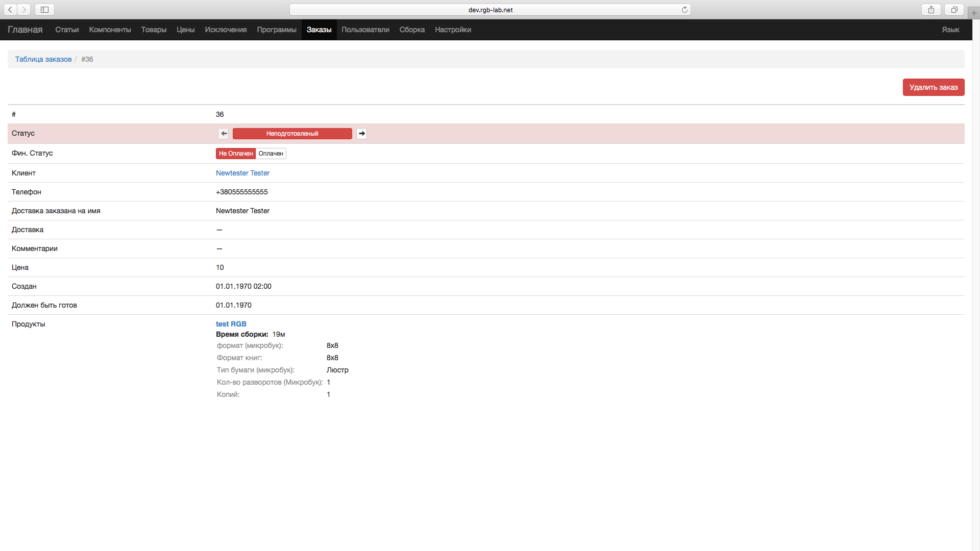Open Таблица заказов breadcrumb link
The image size is (980, 551).
(43, 59)
